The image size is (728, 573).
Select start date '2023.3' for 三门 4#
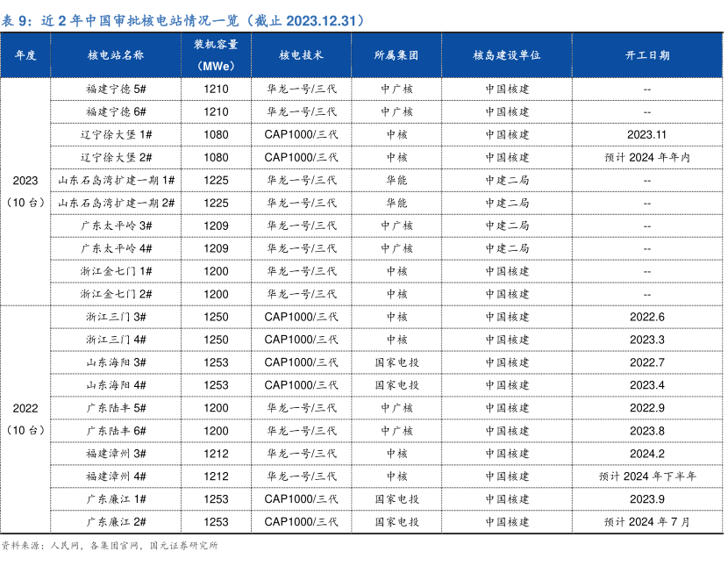[x=646, y=339]
